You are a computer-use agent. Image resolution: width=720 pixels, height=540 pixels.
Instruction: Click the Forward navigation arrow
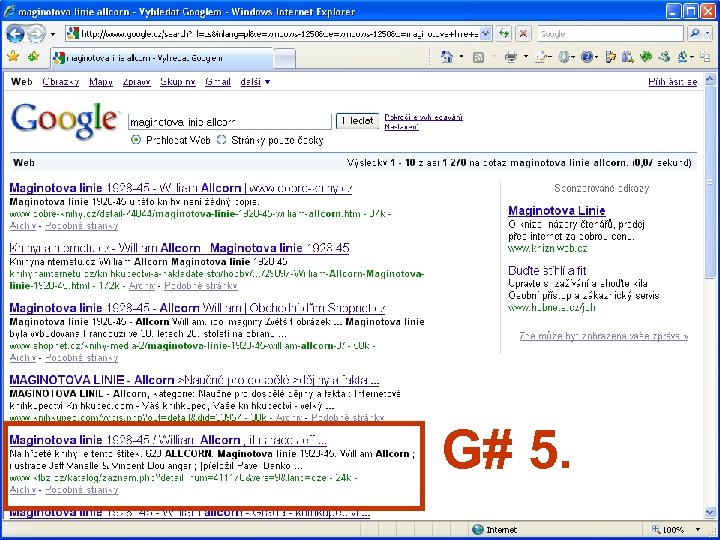[x=36, y=34]
